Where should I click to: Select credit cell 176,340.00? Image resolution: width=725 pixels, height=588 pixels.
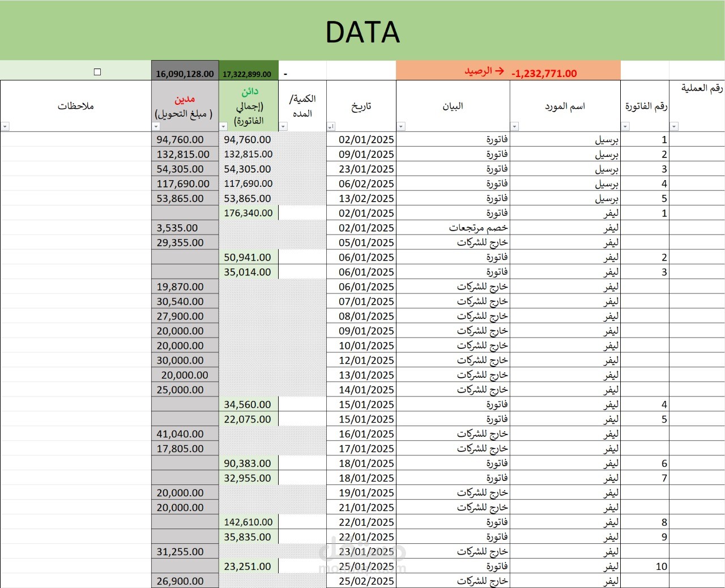(249, 213)
